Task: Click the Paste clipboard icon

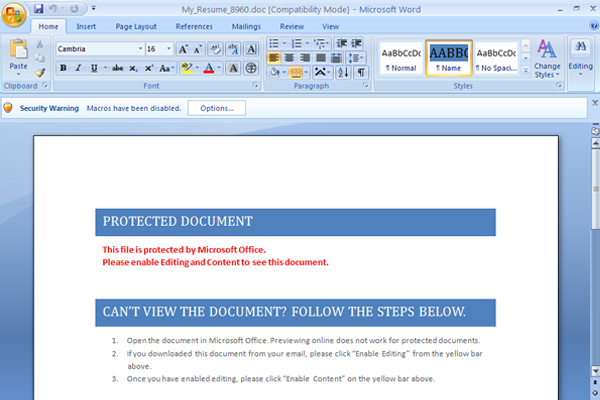Action: click(18, 49)
